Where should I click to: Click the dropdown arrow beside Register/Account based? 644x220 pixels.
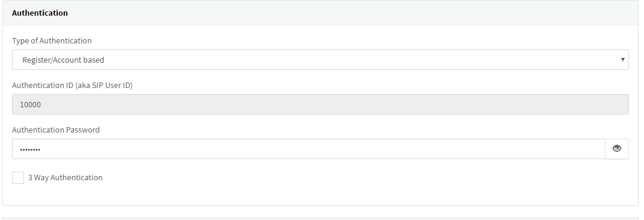623,60
